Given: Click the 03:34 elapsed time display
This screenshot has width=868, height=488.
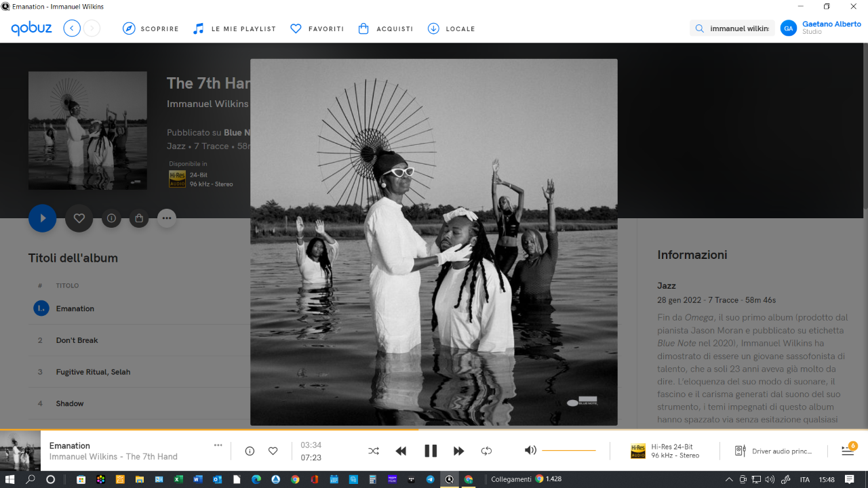Looking at the screenshot, I should click(x=311, y=445).
